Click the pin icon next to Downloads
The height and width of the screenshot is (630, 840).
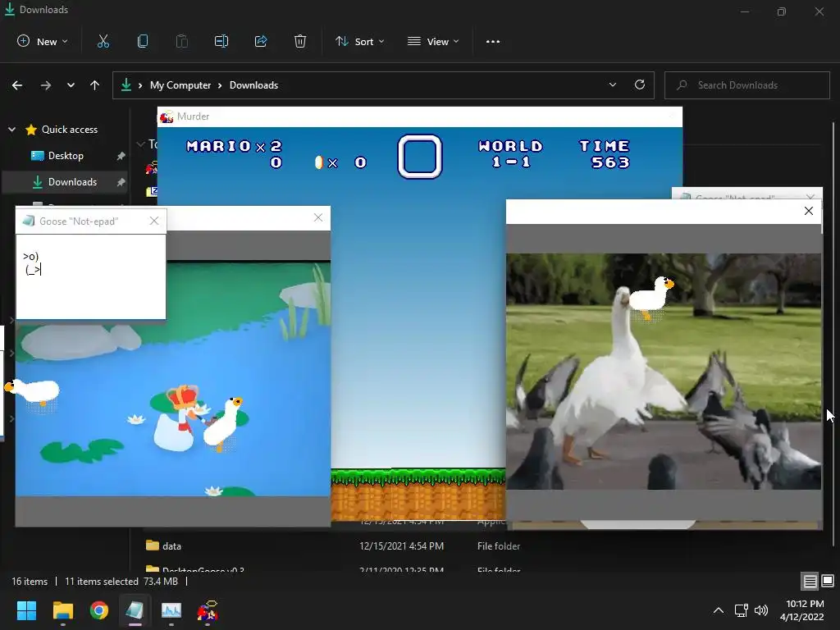point(121,182)
